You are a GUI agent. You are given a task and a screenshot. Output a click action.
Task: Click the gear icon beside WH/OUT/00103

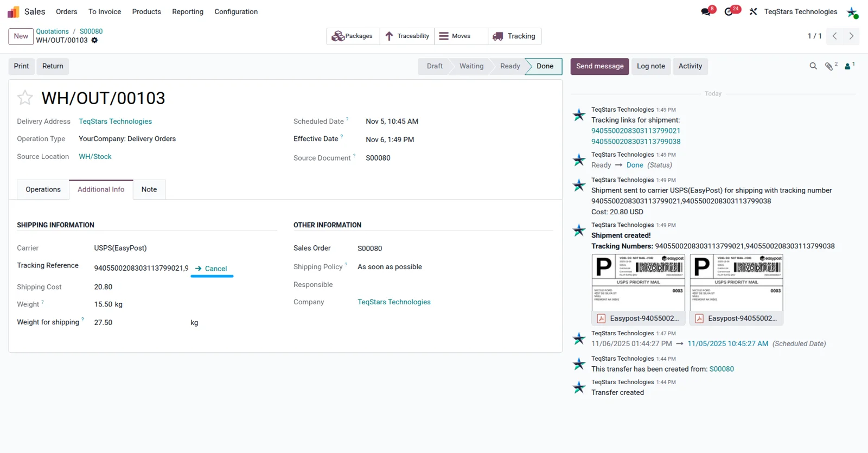[94, 40]
